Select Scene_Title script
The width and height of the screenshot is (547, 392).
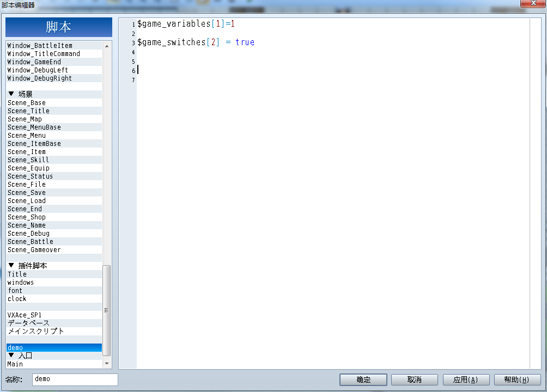pos(54,111)
